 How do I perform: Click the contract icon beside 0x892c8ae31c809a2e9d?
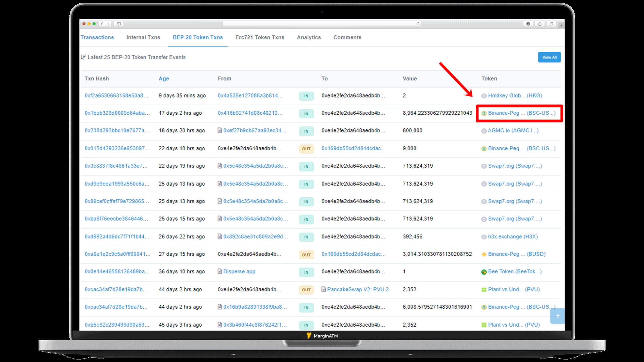click(220, 237)
